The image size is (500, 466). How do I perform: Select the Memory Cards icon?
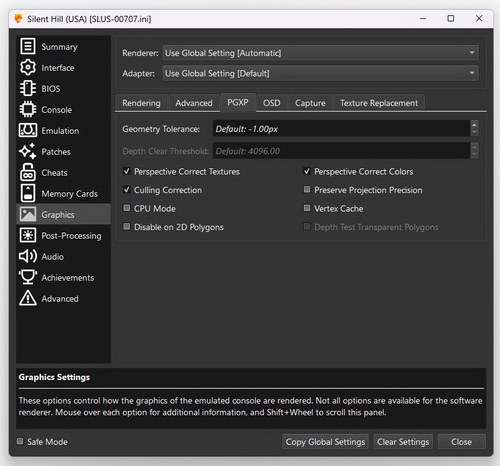(x=28, y=193)
